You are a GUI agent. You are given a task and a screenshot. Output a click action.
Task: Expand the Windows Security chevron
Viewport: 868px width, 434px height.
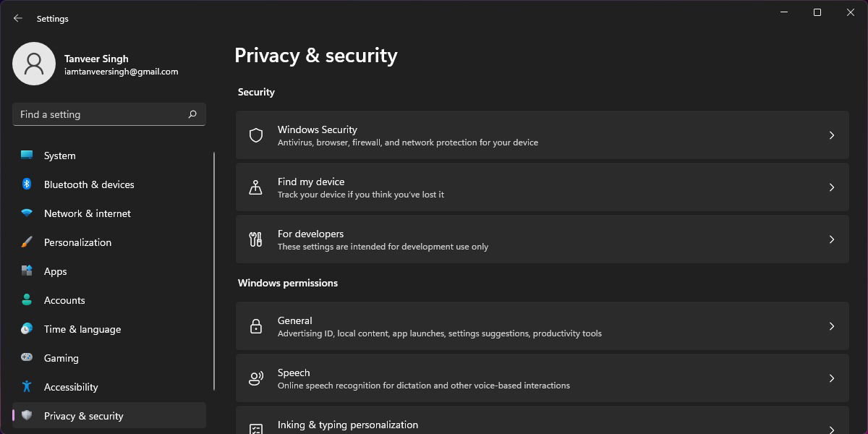[832, 135]
